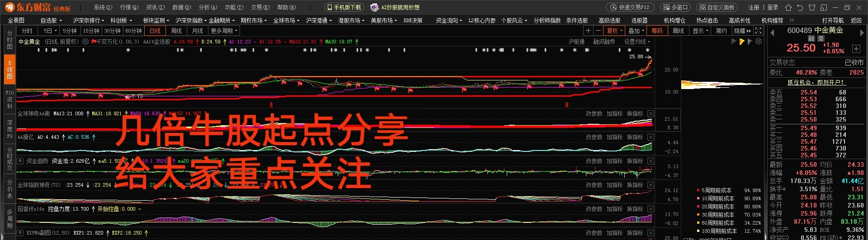Click the 100周期前成本 yellow legend swatch
The width and height of the screenshot is (868, 240).
pyautogui.click(x=698, y=231)
